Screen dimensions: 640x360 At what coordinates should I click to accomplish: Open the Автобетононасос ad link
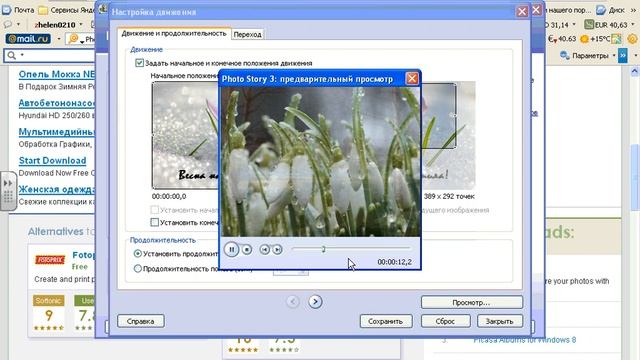click(56, 103)
